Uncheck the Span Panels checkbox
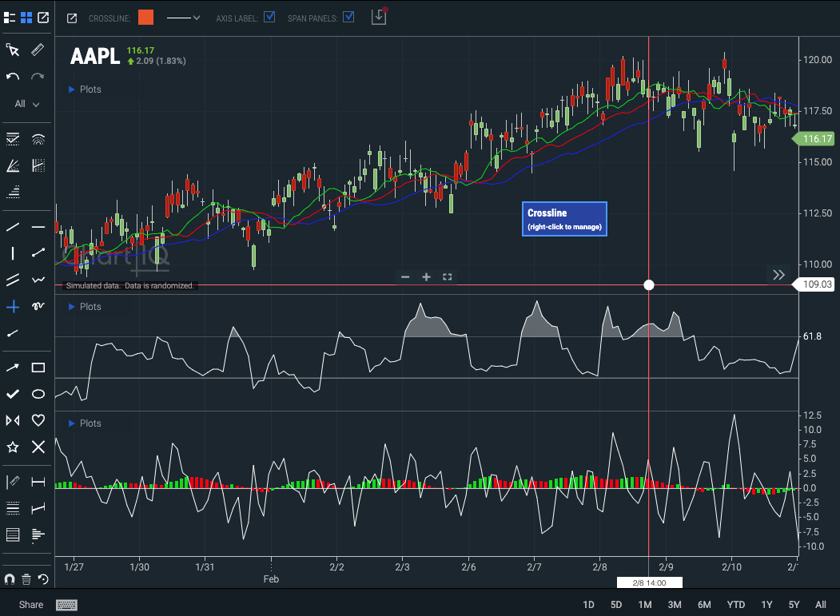Screen dimensions: 840x616 click(x=348, y=17)
